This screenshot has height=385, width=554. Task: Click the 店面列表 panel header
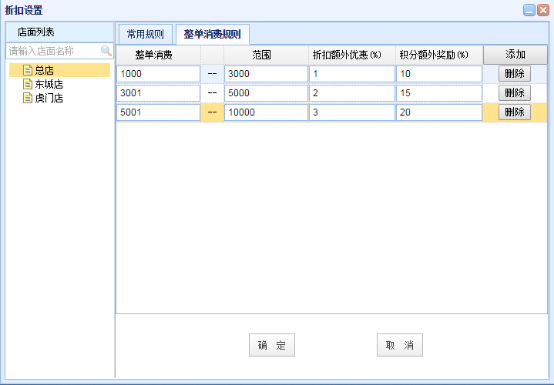click(x=59, y=32)
